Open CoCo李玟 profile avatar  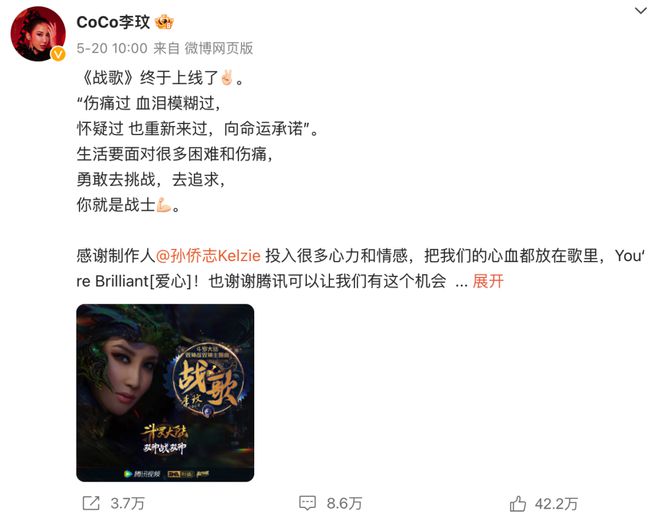coord(38,34)
